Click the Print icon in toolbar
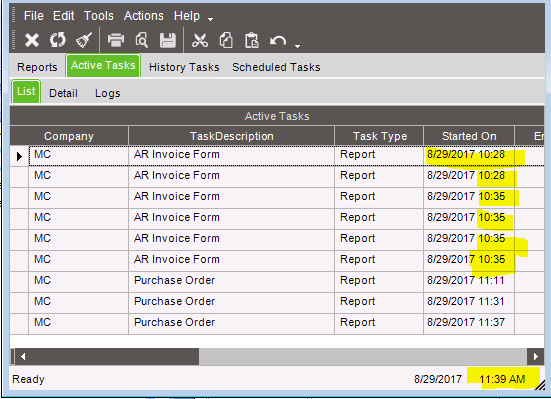551x399 pixels. (x=116, y=40)
